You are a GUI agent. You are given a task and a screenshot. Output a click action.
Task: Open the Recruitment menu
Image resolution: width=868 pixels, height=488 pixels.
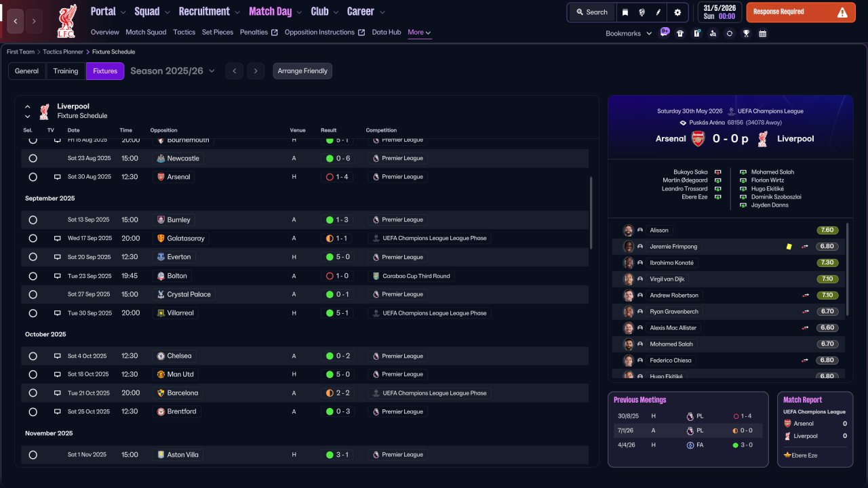point(210,12)
